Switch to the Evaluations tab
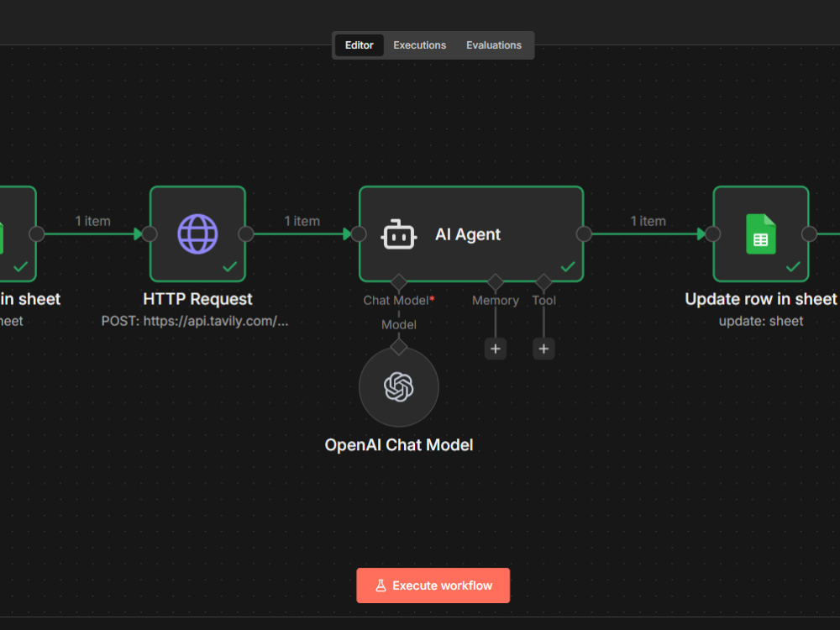 [x=493, y=45]
